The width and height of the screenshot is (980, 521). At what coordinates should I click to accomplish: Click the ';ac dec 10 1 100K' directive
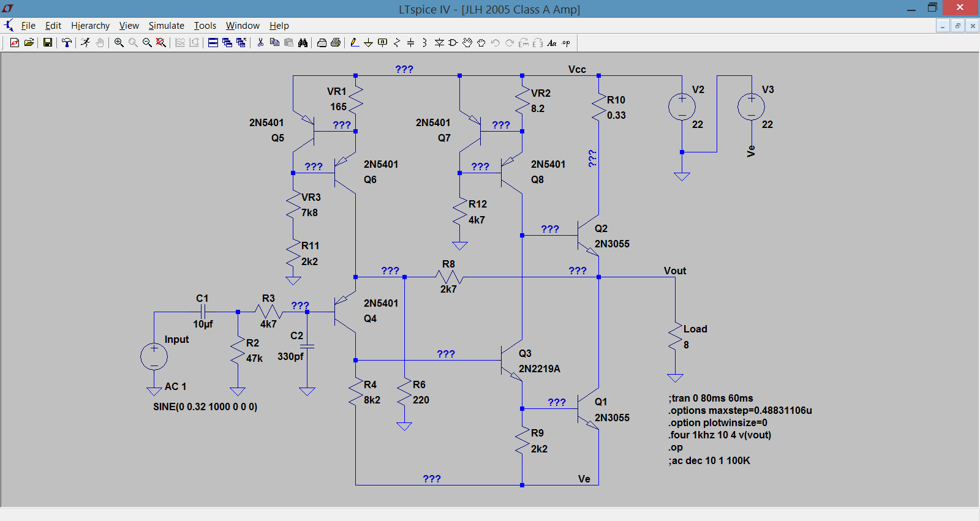(709, 460)
